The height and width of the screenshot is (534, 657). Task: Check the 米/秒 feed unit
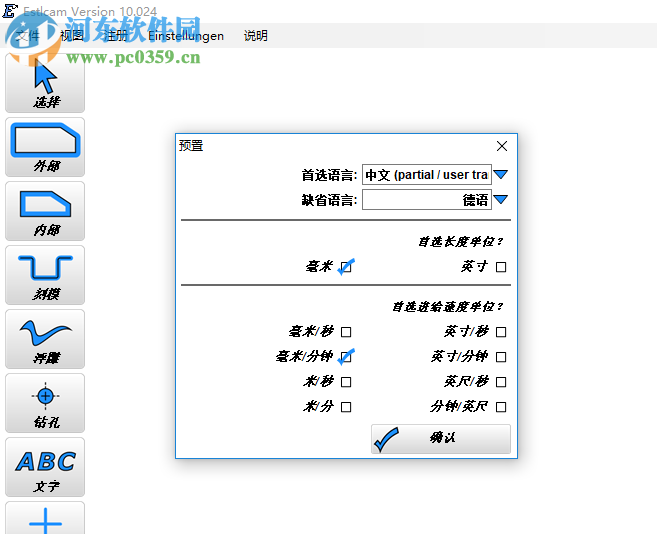click(346, 382)
